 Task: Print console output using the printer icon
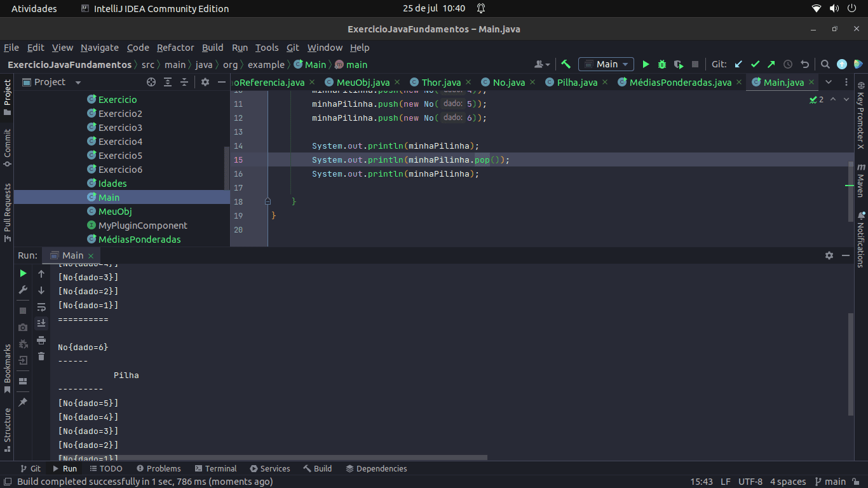(x=41, y=340)
